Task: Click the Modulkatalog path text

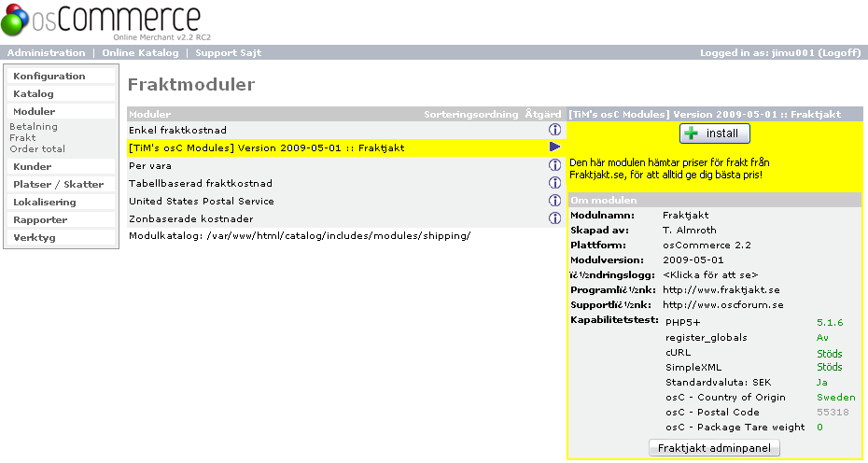Action: click(300, 236)
